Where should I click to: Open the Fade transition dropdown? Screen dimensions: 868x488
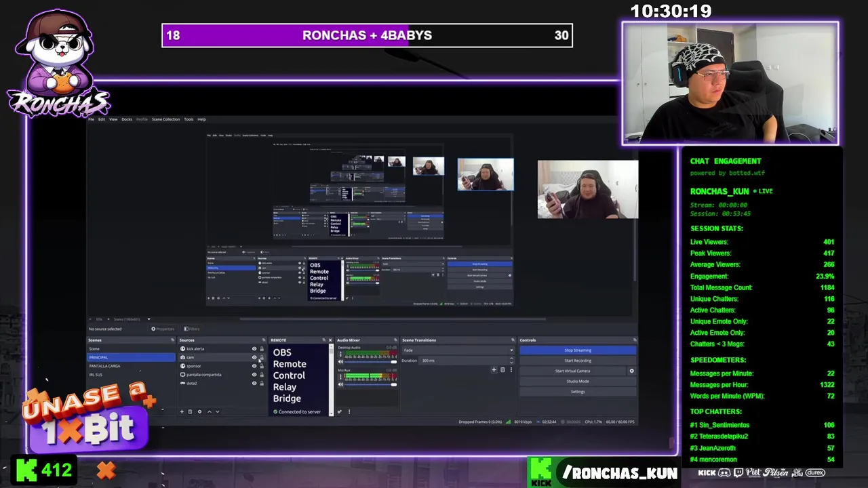coord(458,350)
